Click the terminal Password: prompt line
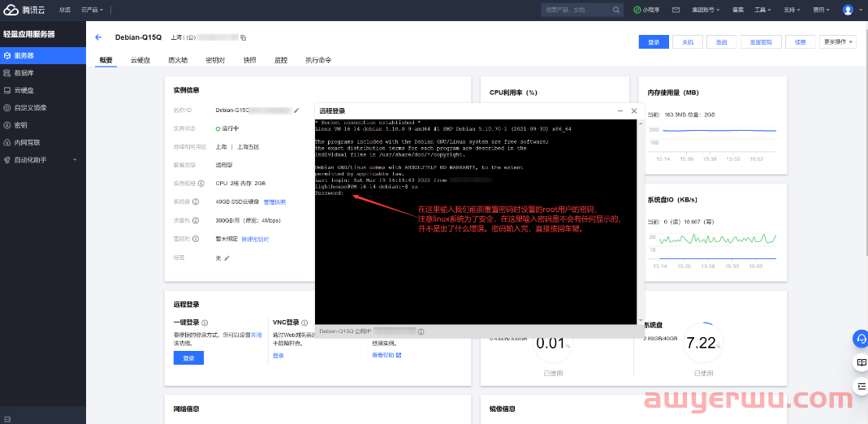Screen dimensions: 868x424 pos(330,193)
